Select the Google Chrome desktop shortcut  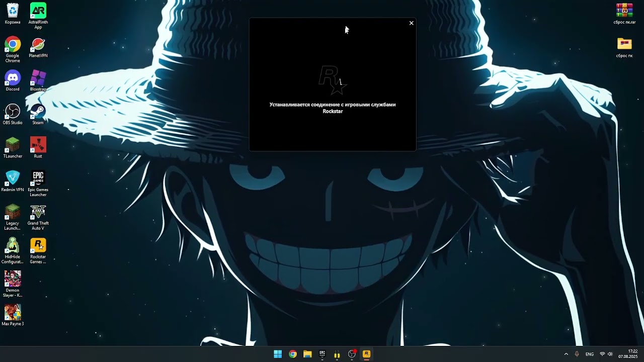point(13,50)
